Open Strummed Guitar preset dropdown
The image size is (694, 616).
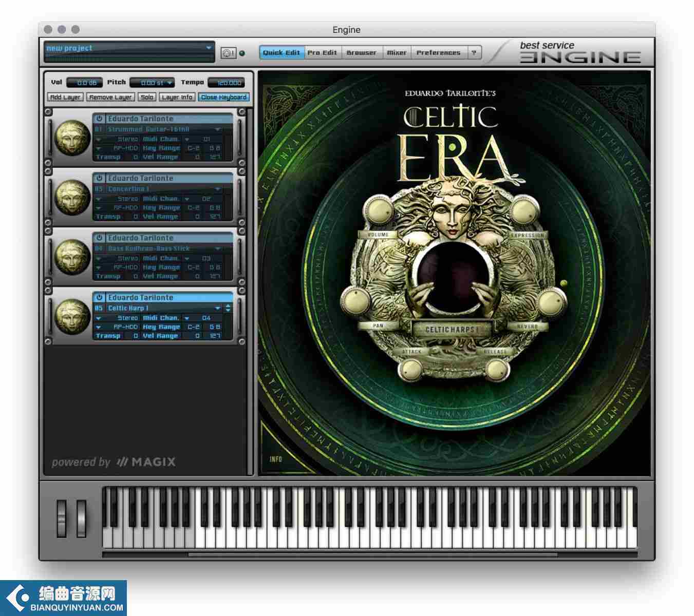tap(218, 129)
